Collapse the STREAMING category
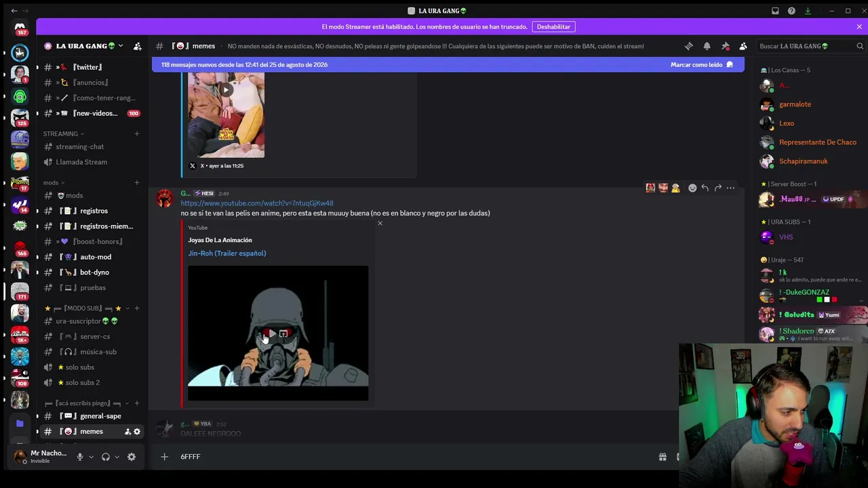 coord(64,134)
